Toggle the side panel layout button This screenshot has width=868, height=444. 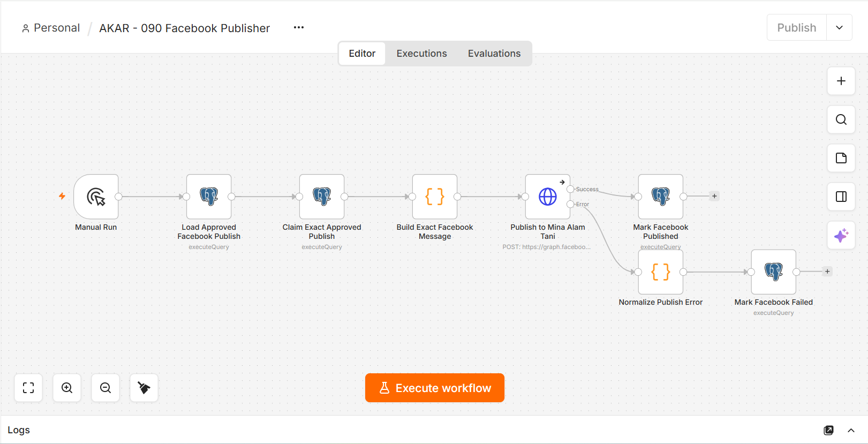(841, 197)
